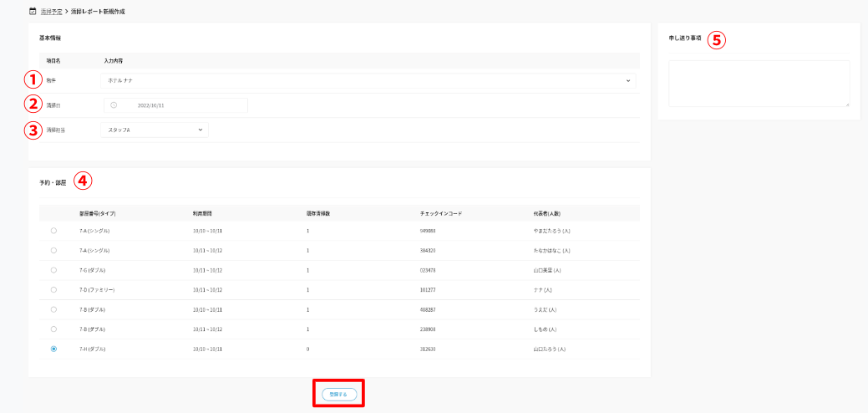The image size is (868, 413).
Task: Grab the resize handle of 申し送り事項 textarea
Action: pyautogui.click(x=846, y=104)
